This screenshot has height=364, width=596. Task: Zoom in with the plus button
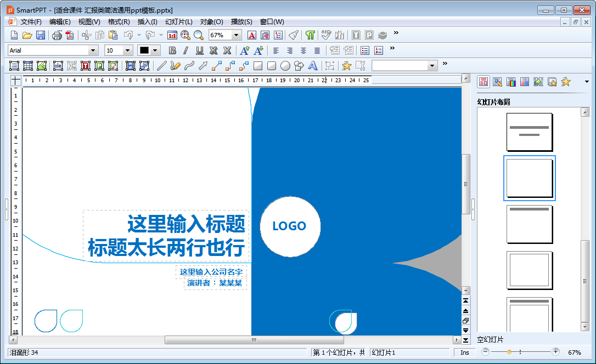click(x=556, y=352)
